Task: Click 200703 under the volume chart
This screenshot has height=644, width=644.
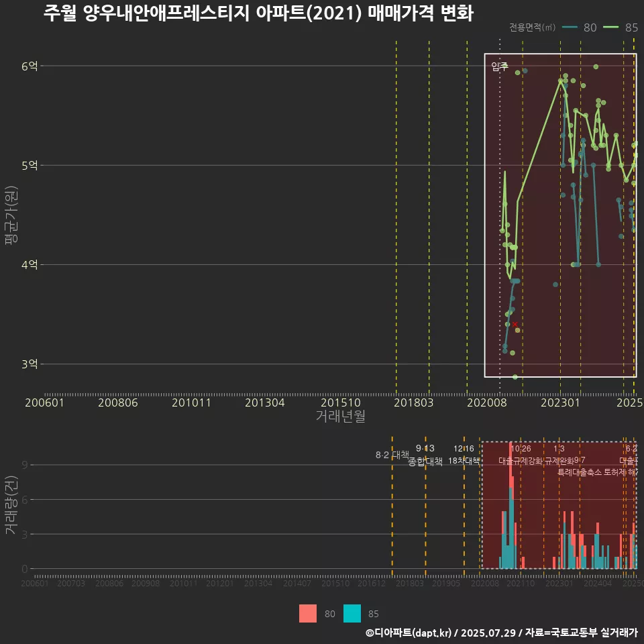Action: tap(71, 583)
